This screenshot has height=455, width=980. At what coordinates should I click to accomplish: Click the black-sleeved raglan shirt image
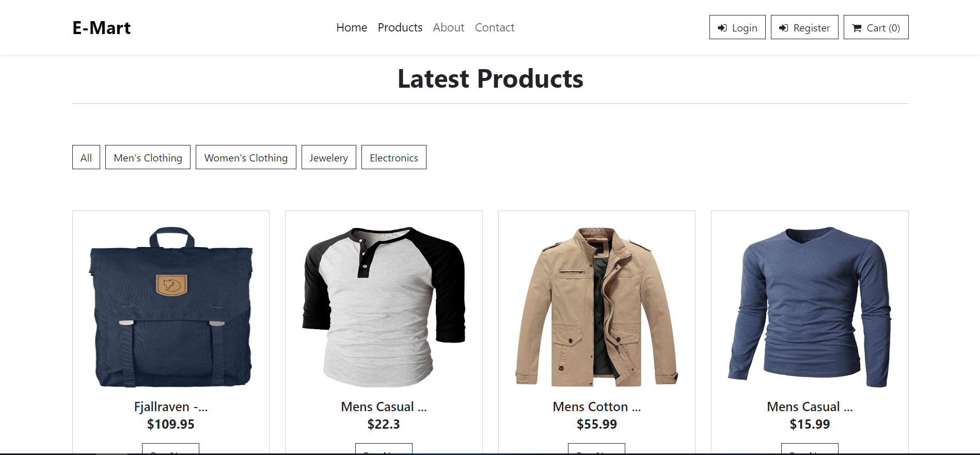[384, 307]
